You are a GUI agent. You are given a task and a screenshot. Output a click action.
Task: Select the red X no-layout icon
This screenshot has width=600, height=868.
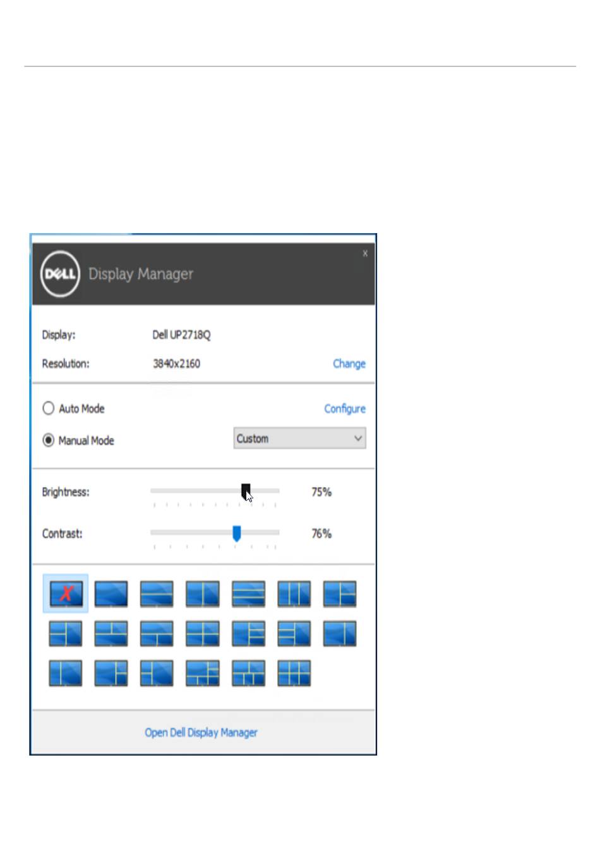pyautogui.click(x=66, y=593)
